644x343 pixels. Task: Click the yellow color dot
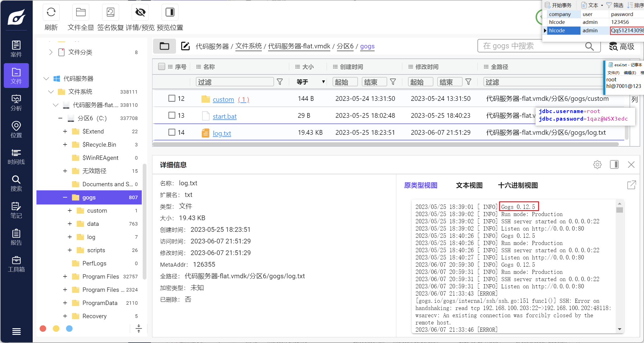coord(56,329)
